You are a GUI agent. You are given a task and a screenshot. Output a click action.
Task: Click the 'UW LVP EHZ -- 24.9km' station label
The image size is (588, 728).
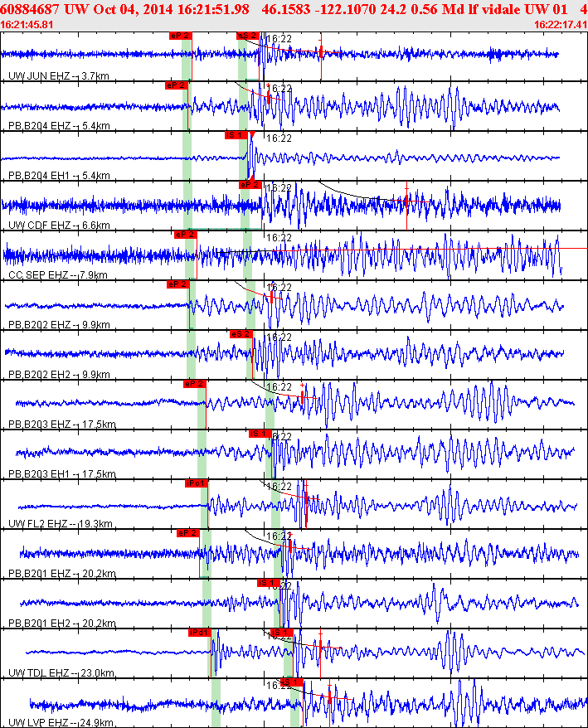[x=61, y=722]
